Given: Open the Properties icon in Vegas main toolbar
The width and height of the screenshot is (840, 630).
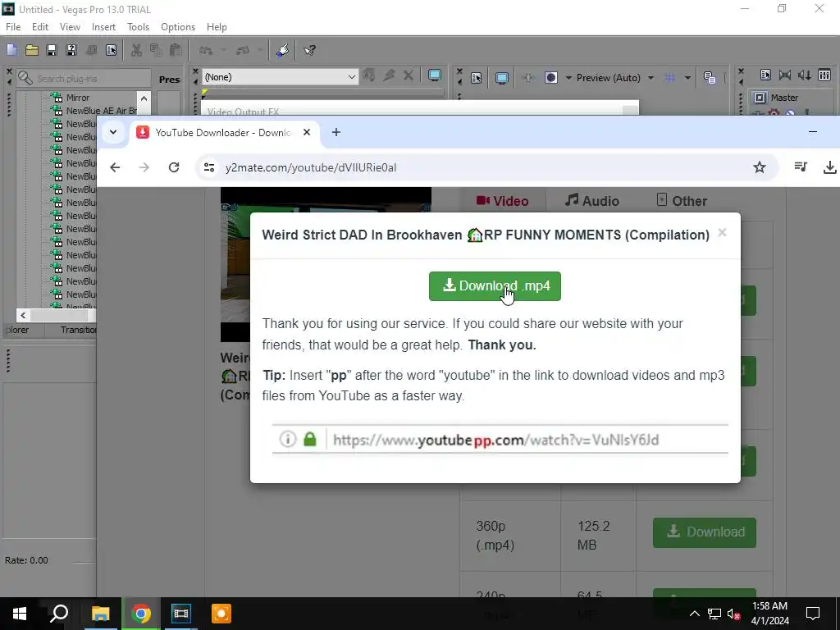Looking at the screenshot, I should tap(111, 50).
